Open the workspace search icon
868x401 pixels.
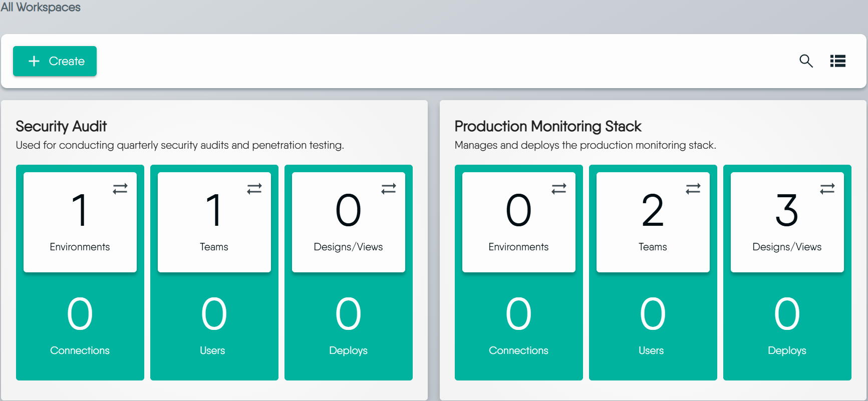tap(806, 61)
